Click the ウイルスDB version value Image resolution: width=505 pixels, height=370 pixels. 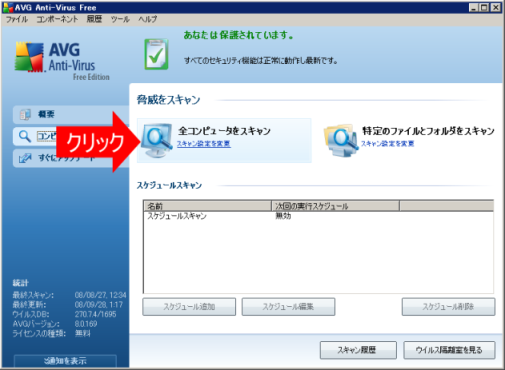tap(95, 314)
